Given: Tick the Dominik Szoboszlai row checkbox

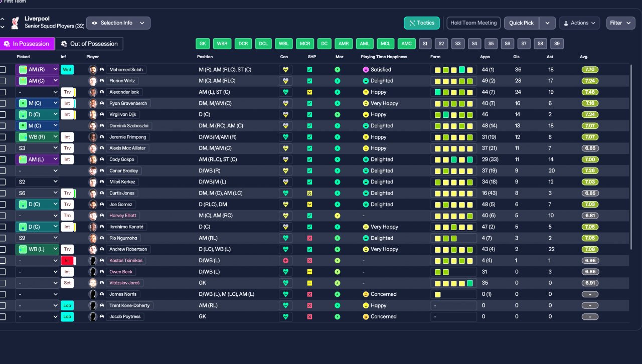Looking at the screenshot, I should [x=3, y=126].
